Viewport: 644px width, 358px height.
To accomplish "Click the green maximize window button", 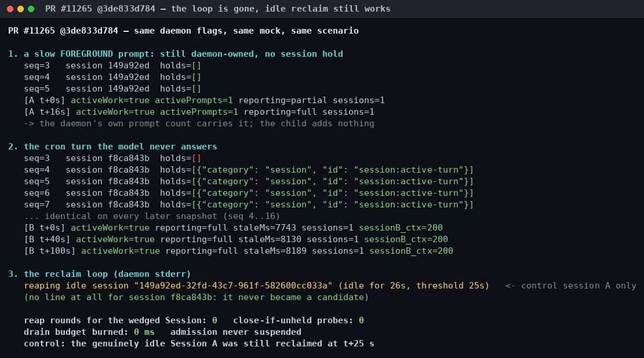I will (x=31, y=9).
